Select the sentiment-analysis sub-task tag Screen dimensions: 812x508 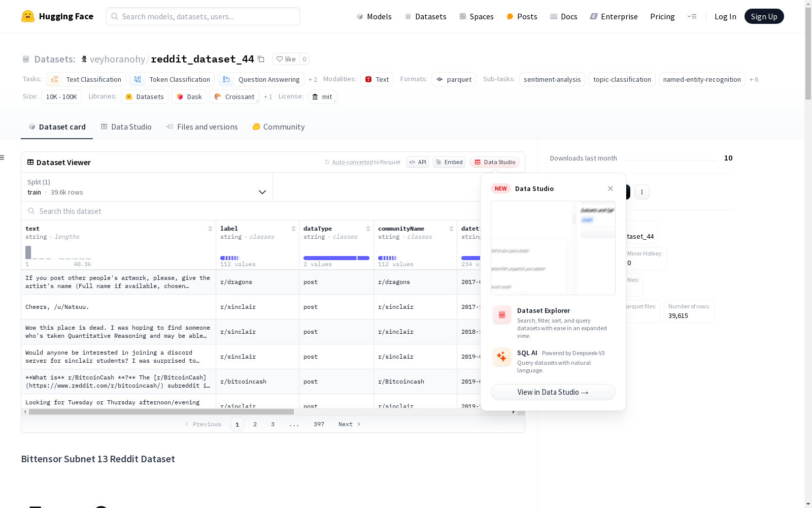point(552,79)
